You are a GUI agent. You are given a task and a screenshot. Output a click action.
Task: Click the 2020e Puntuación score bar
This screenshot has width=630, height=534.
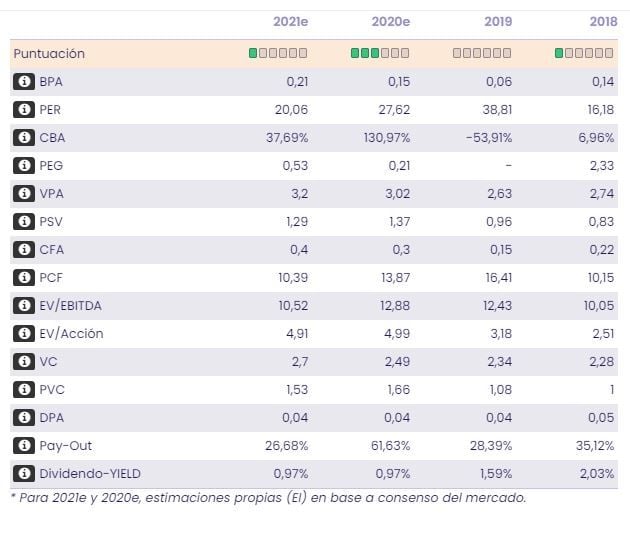[x=380, y=53]
